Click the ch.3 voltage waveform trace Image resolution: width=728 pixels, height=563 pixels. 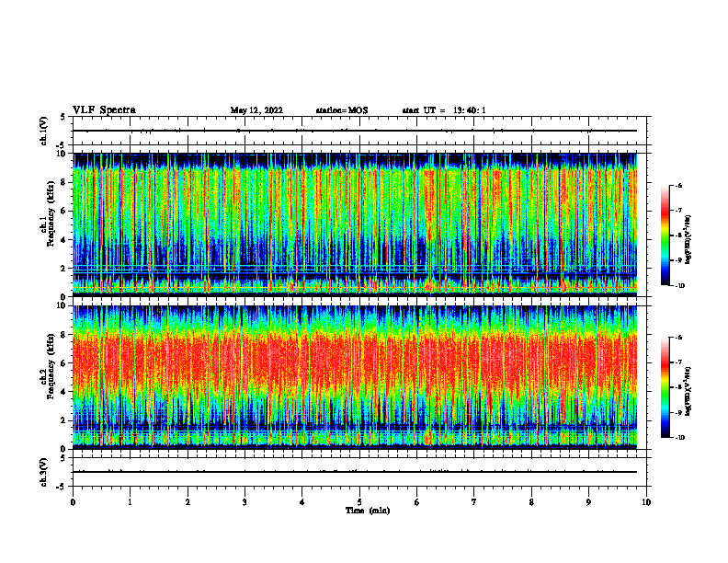[355, 472]
